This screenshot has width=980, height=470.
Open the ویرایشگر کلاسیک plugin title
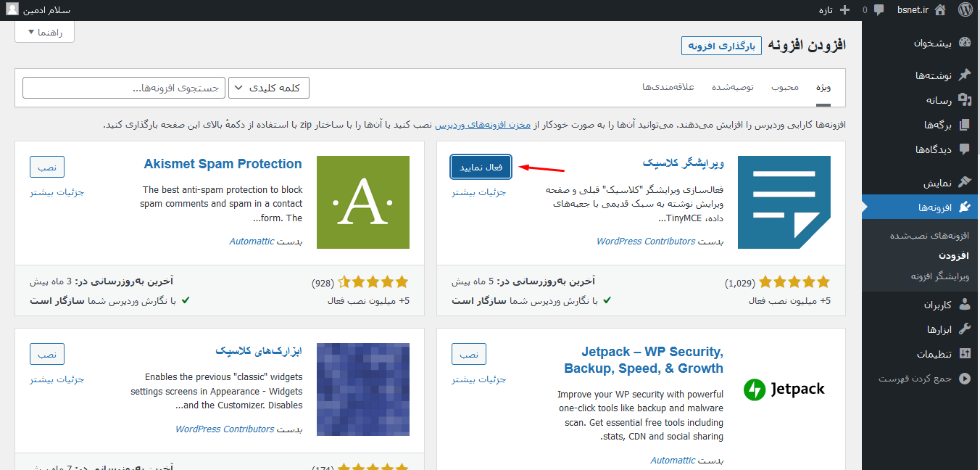pos(683,164)
